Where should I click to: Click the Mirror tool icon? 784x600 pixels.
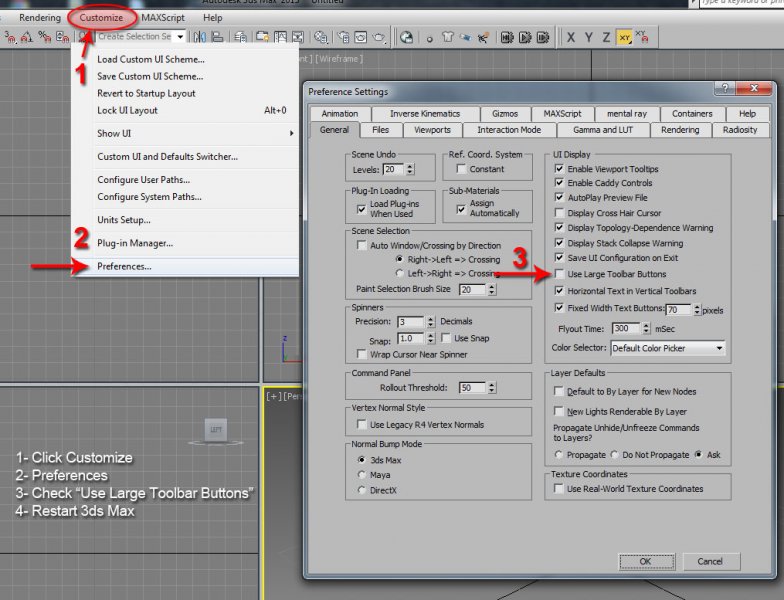[x=200, y=37]
